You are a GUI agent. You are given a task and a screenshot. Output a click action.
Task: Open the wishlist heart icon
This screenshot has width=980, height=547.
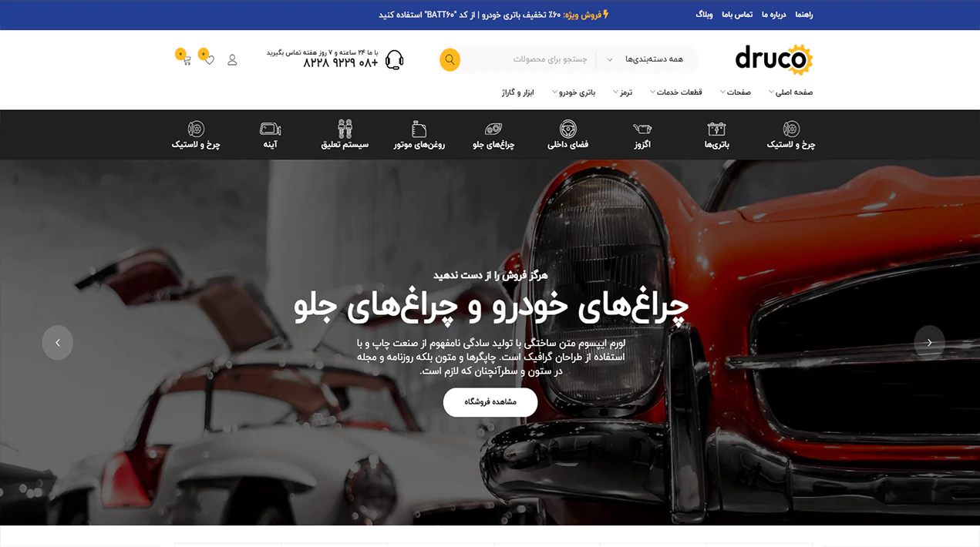tap(208, 59)
